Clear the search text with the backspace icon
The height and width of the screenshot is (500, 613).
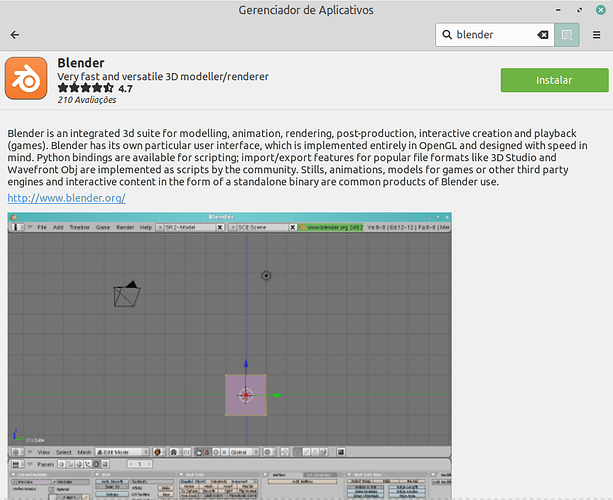pyautogui.click(x=543, y=35)
